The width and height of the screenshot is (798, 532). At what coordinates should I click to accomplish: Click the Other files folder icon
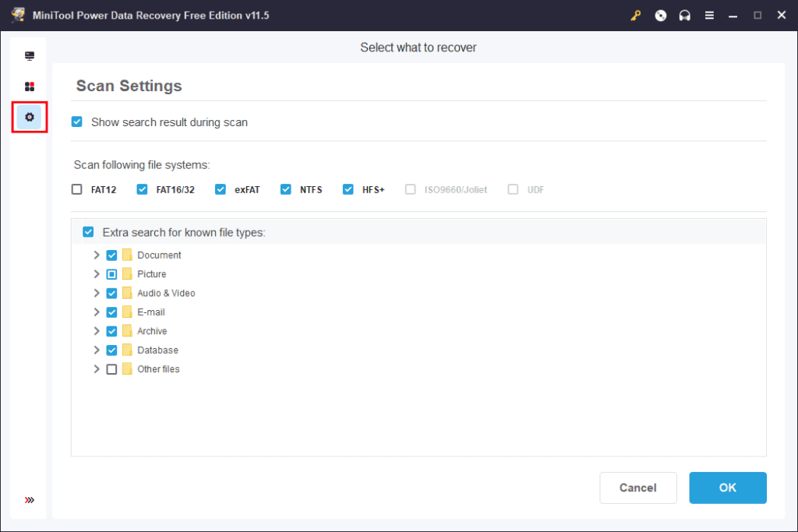point(127,368)
